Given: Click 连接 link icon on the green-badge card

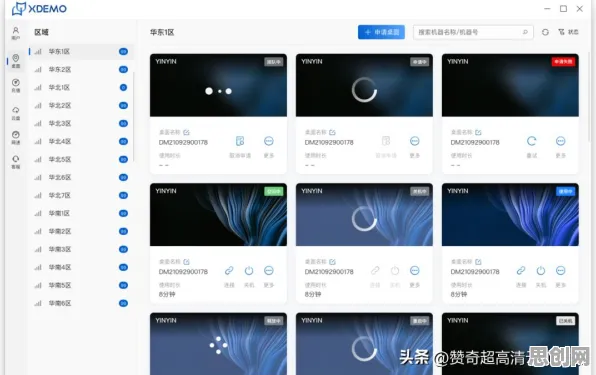Looking at the screenshot, I should (229, 271).
